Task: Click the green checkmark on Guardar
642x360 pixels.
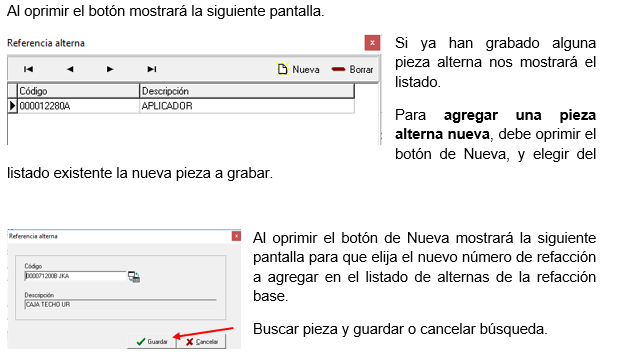Action: tap(141, 342)
